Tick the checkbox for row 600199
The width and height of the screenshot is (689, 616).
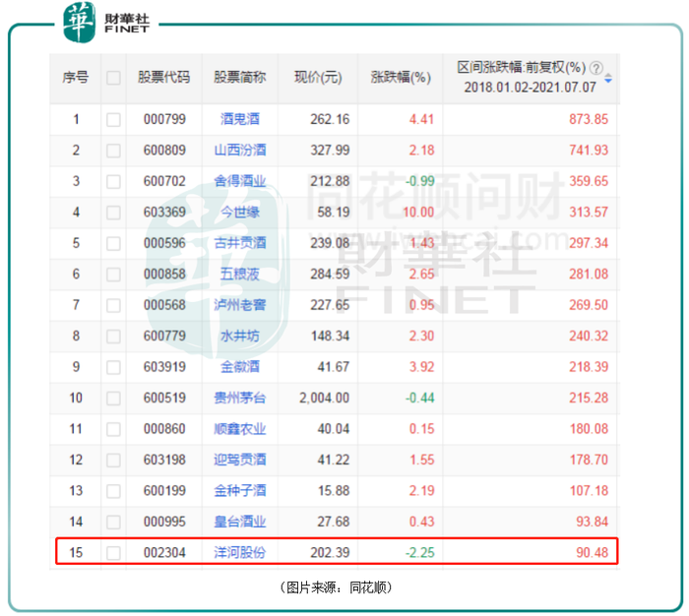click(113, 491)
